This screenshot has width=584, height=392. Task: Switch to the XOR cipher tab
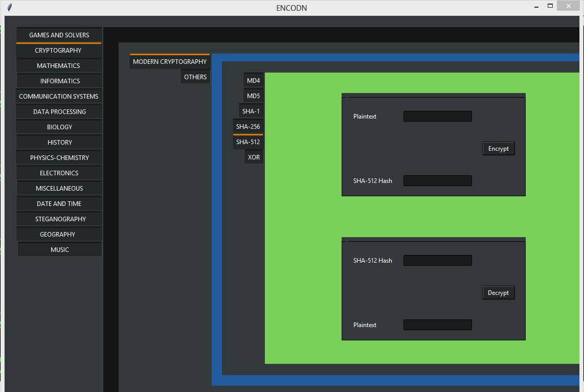254,157
